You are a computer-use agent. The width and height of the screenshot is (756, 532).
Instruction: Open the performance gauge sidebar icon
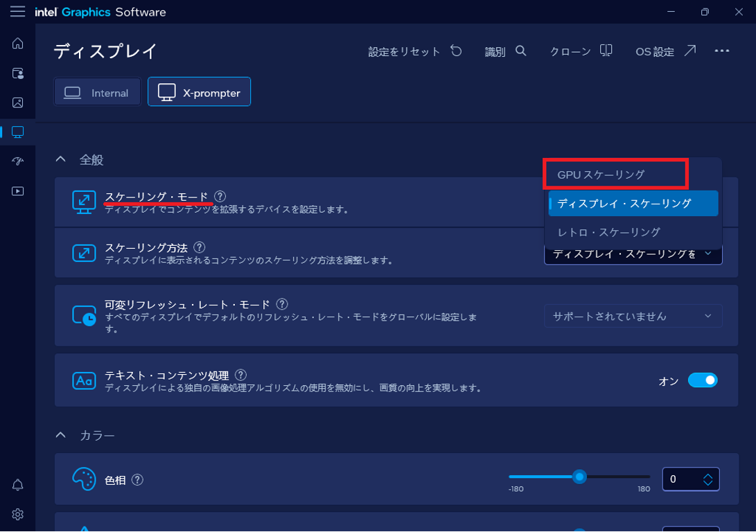18,161
